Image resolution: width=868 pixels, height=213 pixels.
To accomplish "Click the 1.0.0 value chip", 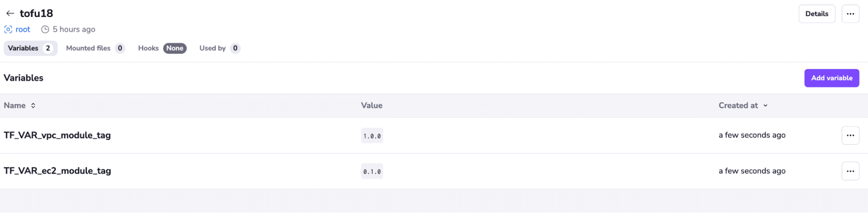I will pos(372,136).
